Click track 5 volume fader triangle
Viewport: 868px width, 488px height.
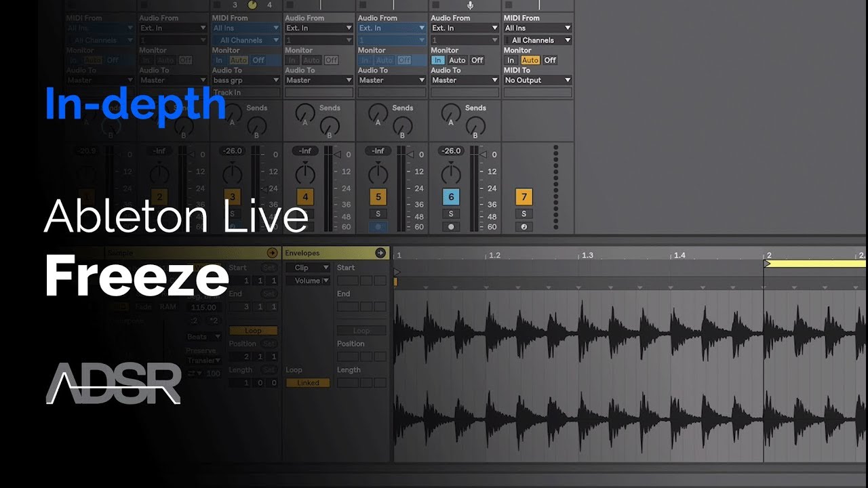tap(411, 155)
